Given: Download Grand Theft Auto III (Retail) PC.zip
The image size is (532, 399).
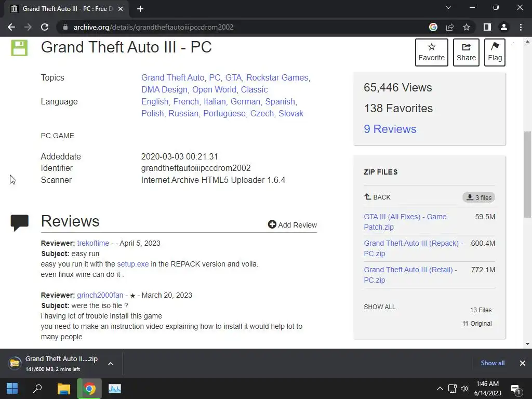Looking at the screenshot, I should coord(410,275).
